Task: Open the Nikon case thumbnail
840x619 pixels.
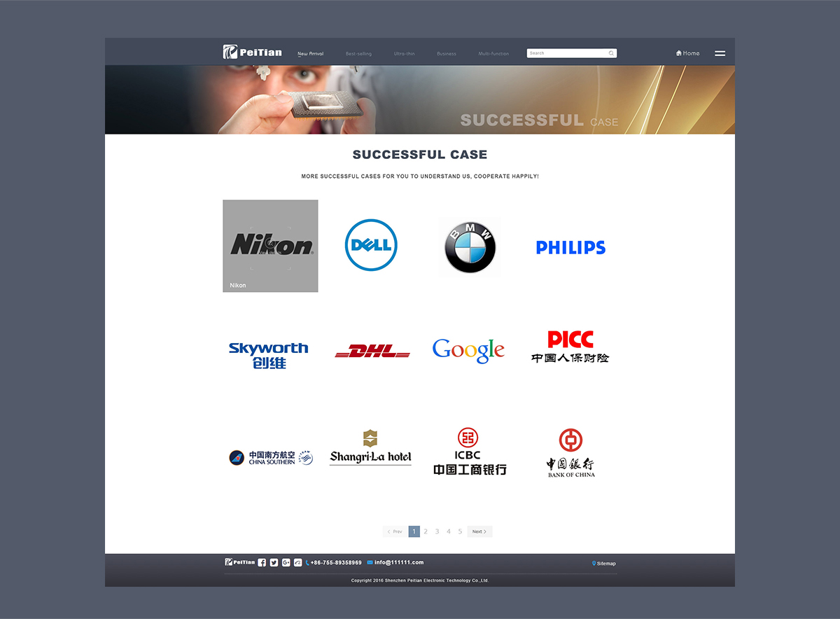Action: [x=270, y=246]
